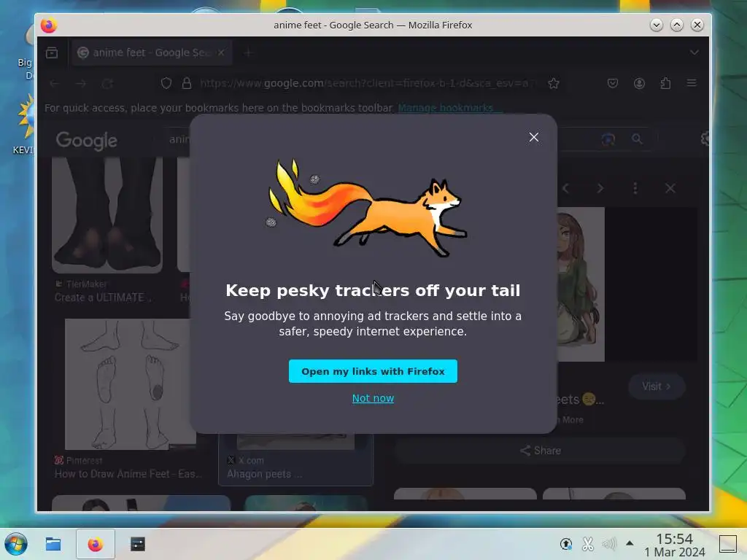Click the show desktop button
Image resolution: width=747 pixels, height=560 pixels.
tap(727, 544)
